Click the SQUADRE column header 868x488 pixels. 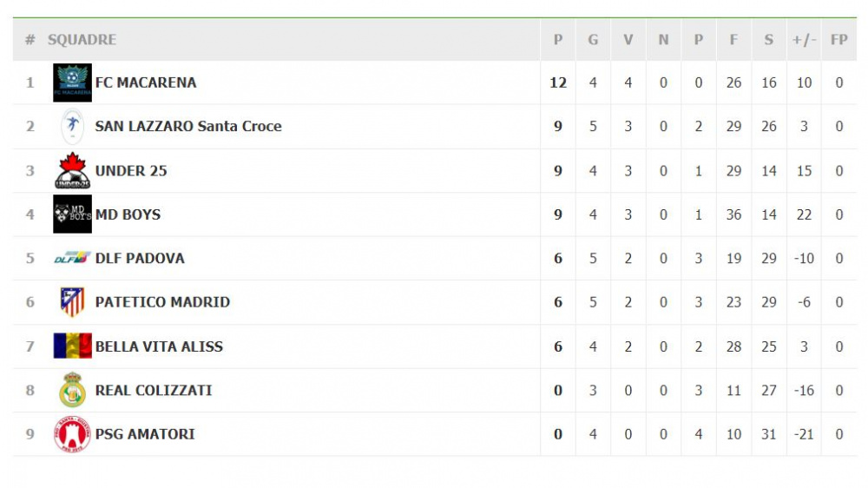pyautogui.click(x=82, y=40)
